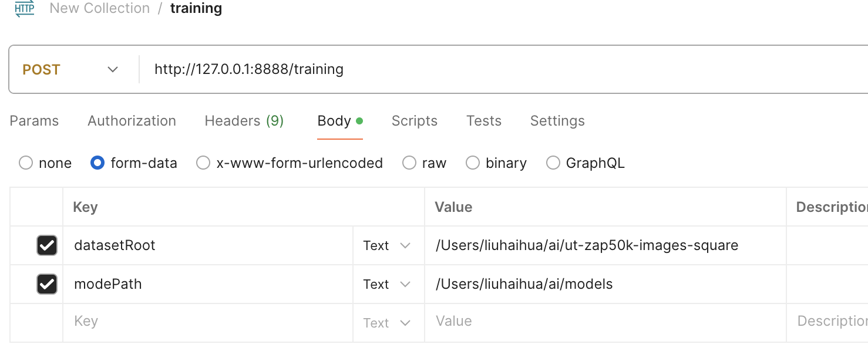
Task: Choose the GraphQL body type
Action: pyautogui.click(x=553, y=163)
